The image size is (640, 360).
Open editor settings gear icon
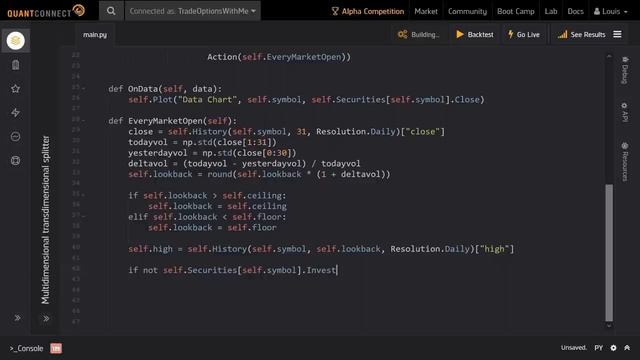[x=613, y=348]
